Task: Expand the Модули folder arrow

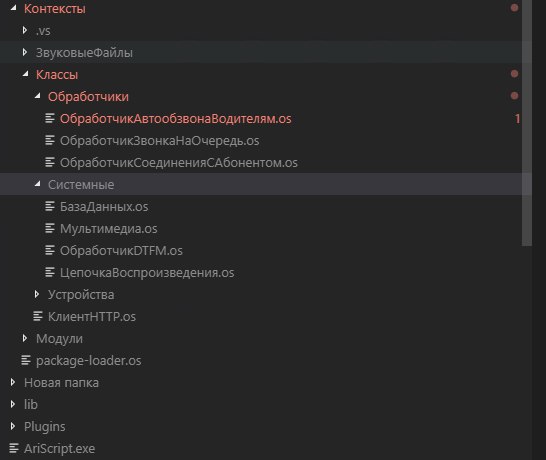Action: 25,338
